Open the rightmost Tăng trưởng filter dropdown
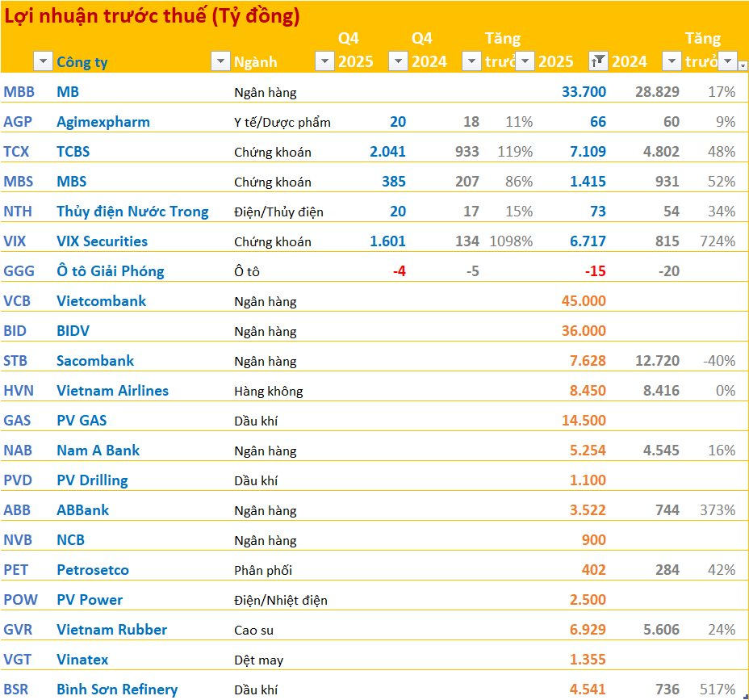The width and height of the screenshot is (749, 700). [x=727, y=61]
